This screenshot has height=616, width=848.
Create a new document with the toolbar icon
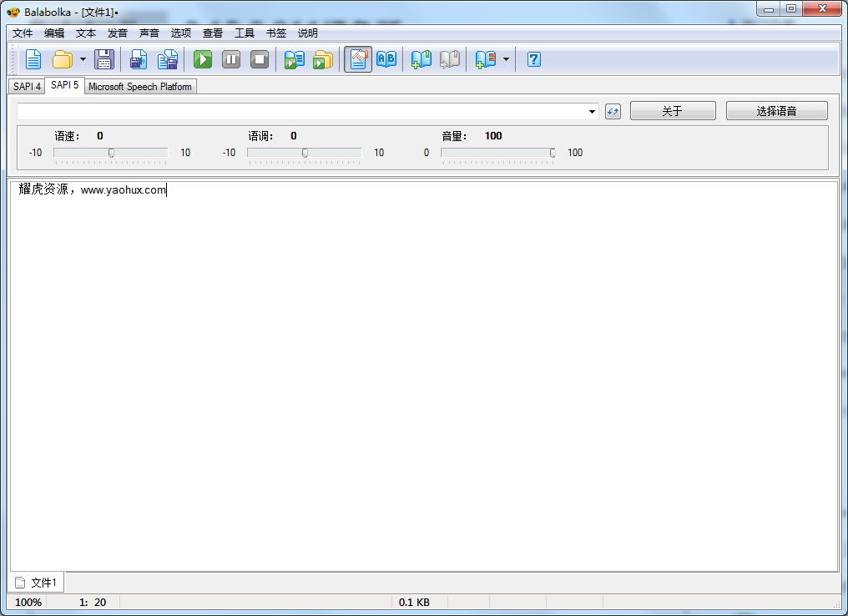pos(33,59)
